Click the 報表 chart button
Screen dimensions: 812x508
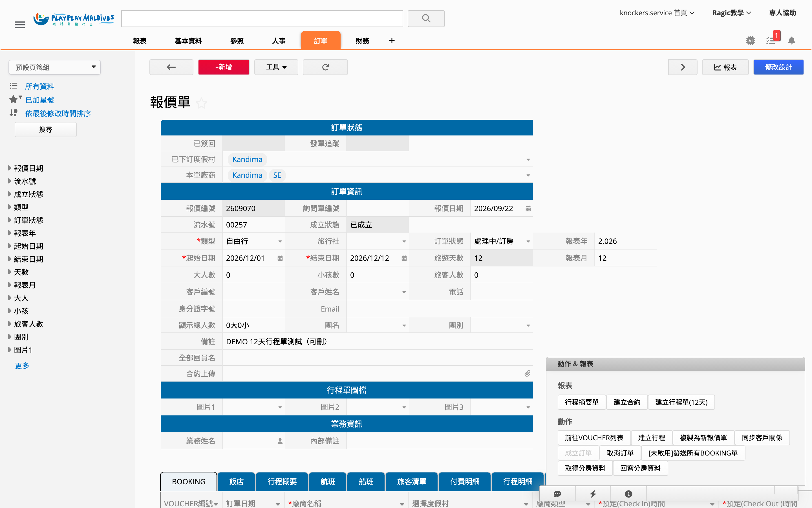(x=725, y=67)
